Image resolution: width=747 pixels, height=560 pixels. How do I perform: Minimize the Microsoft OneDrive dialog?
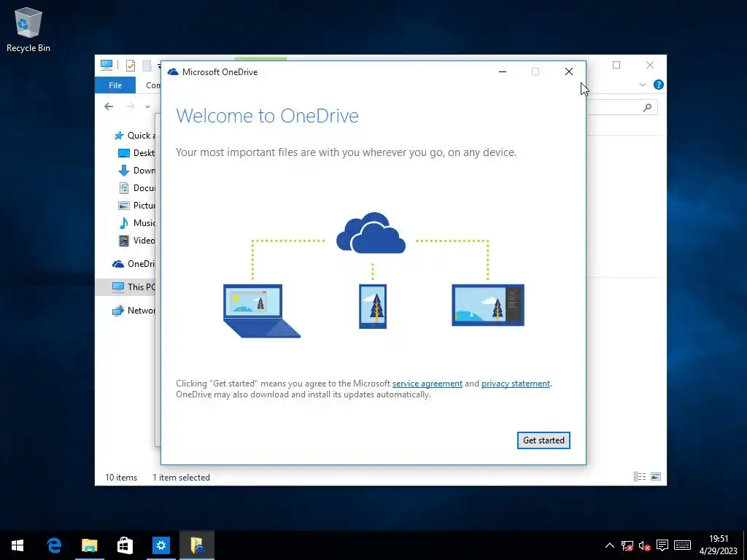point(503,71)
